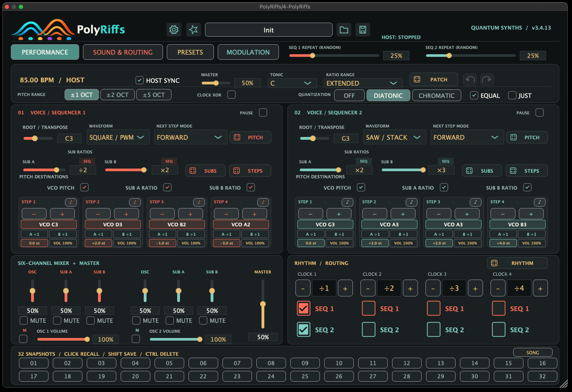572x392 pixels.
Task: Select the ±5 OCT pitch range
Action: 154,95
